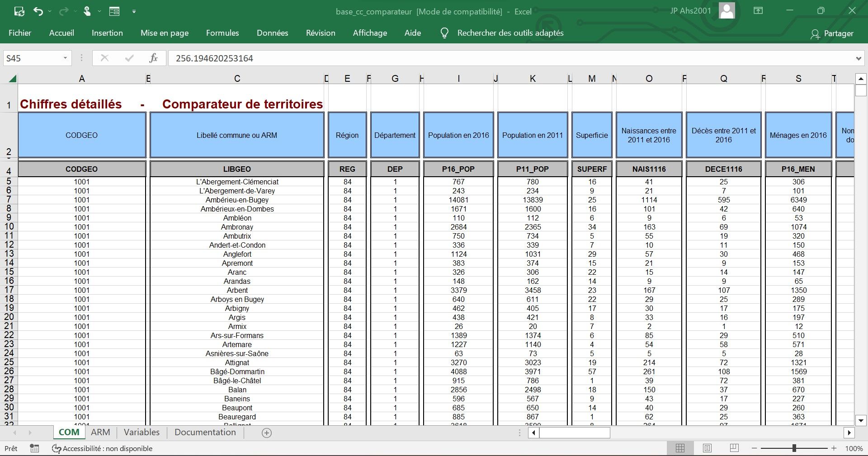
Task: Select the COM sheet tab
Action: click(69, 432)
